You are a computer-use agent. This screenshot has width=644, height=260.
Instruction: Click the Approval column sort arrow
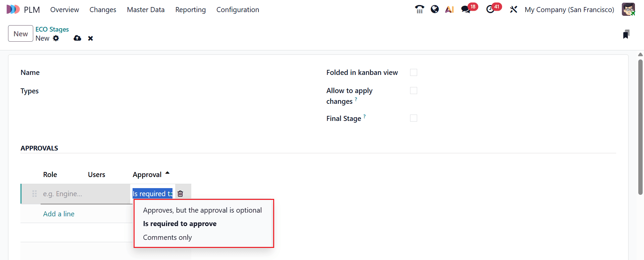[167, 173]
